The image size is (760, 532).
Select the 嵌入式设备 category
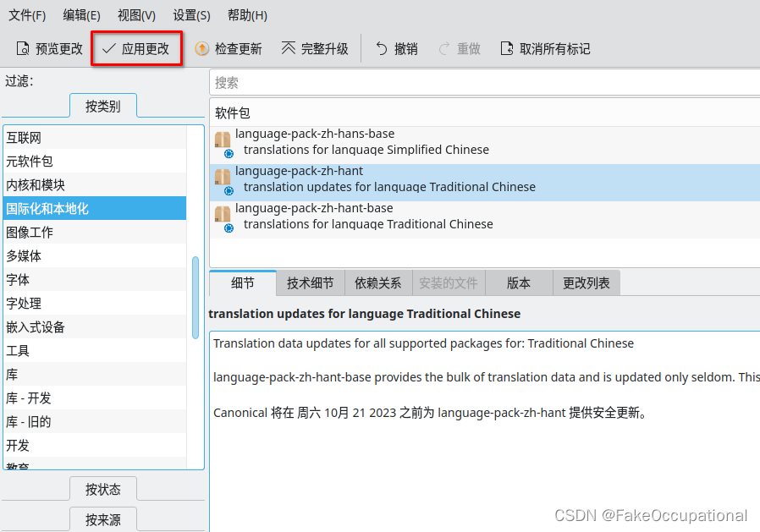pos(95,327)
